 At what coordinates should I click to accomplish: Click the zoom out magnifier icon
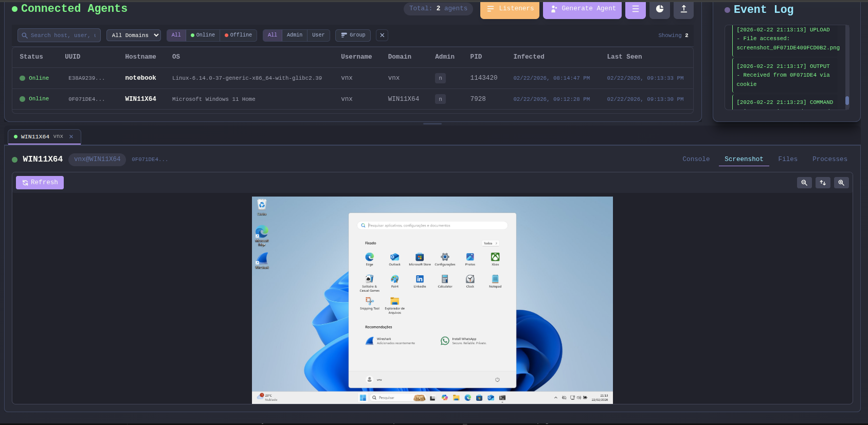click(x=804, y=183)
